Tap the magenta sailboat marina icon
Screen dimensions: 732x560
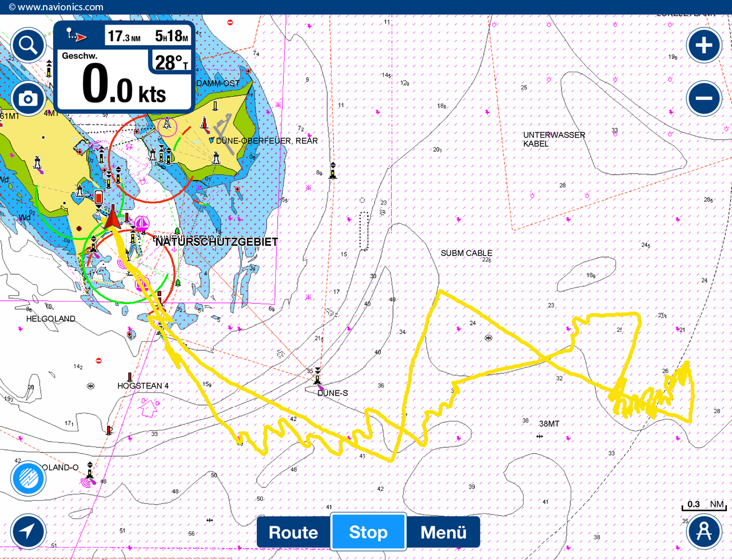[x=141, y=223]
